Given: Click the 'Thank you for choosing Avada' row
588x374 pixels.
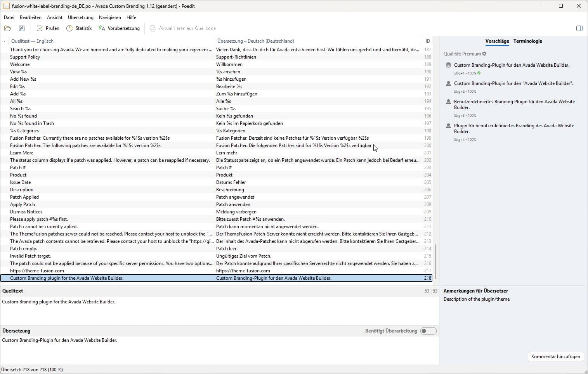Looking at the screenshot, I should click(216, 50).
